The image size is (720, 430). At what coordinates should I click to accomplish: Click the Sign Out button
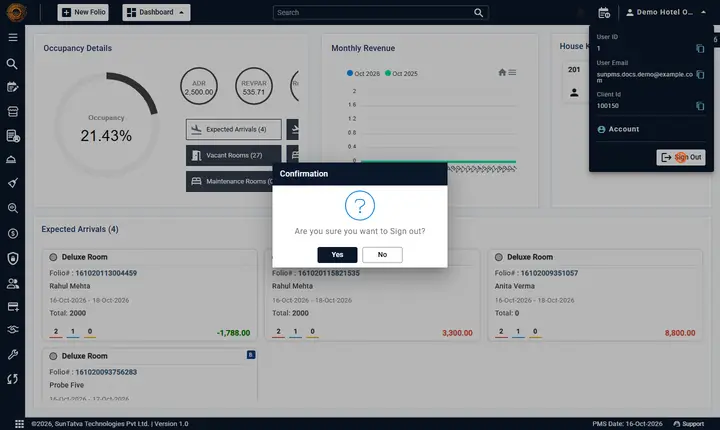(681, 157)
